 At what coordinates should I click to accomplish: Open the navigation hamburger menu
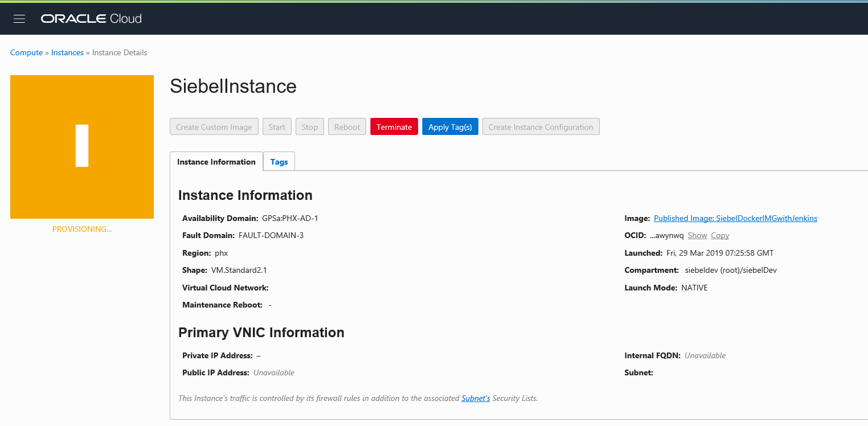(19, 18)
